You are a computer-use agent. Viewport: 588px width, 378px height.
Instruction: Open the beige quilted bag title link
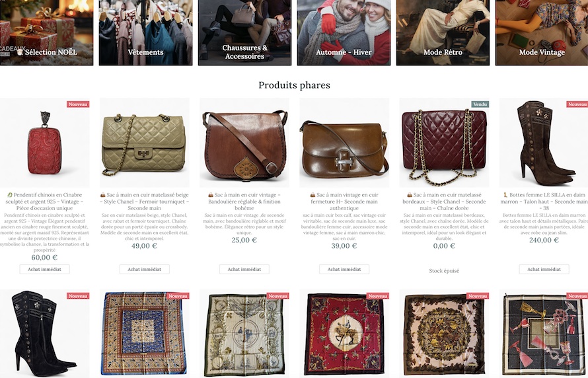point(145,202)
